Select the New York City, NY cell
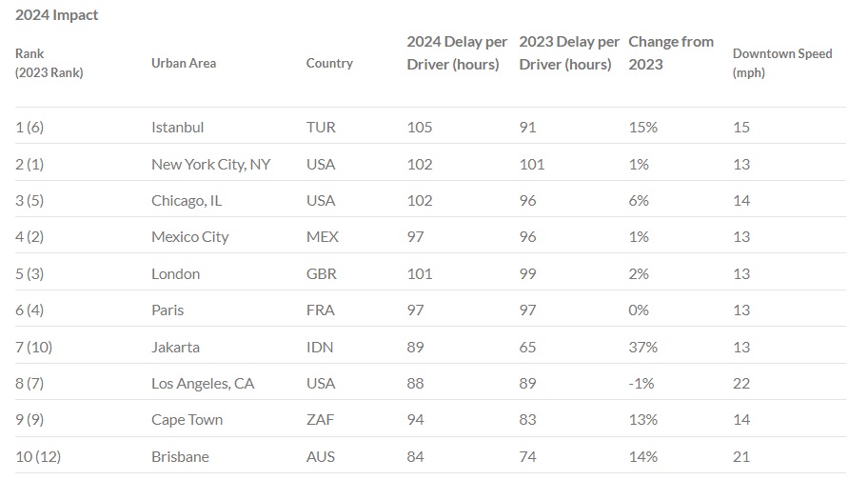Image resolution: width=868 pixels, height=480 pixels. tap(210, 164)
